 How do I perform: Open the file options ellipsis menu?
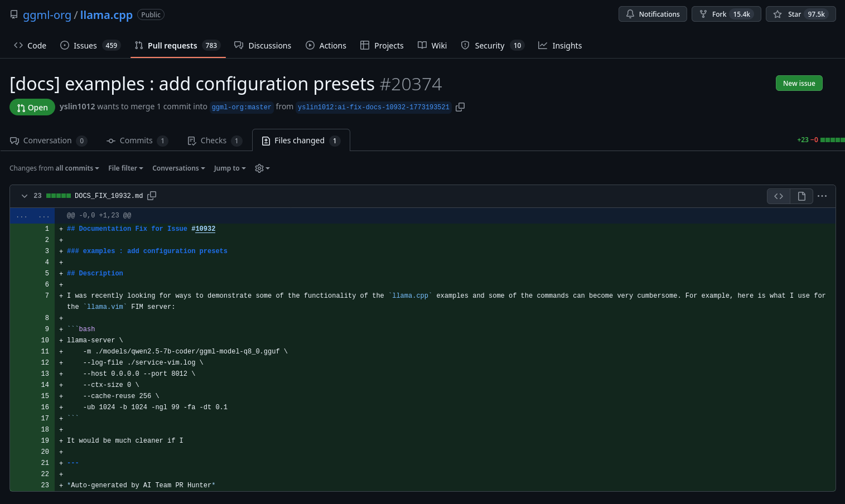(822, 196)
